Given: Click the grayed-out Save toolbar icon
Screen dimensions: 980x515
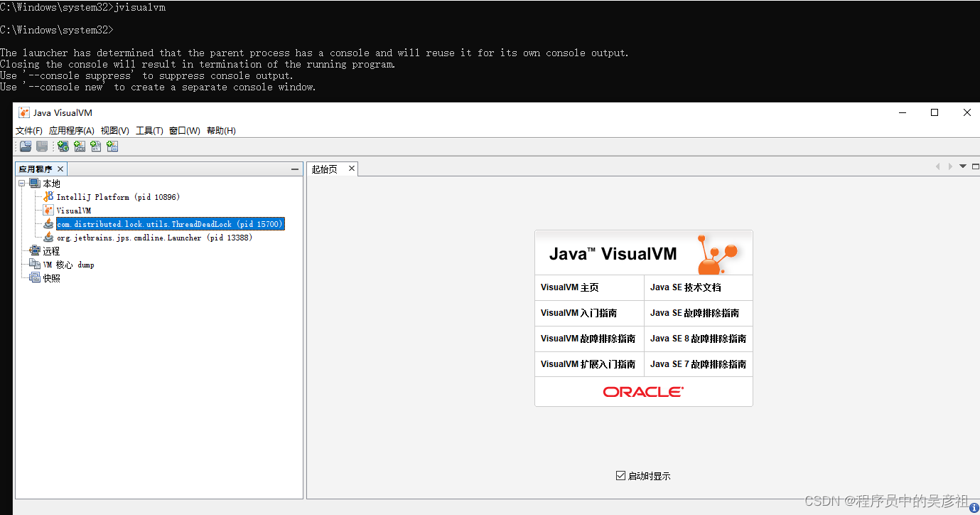Looking at the screenshot, I should coord(42,146).
